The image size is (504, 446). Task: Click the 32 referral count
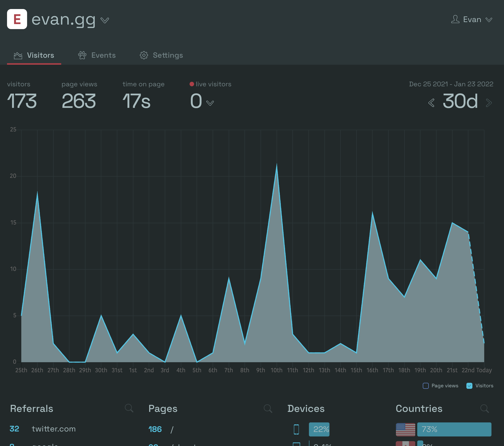coord(14,429)
